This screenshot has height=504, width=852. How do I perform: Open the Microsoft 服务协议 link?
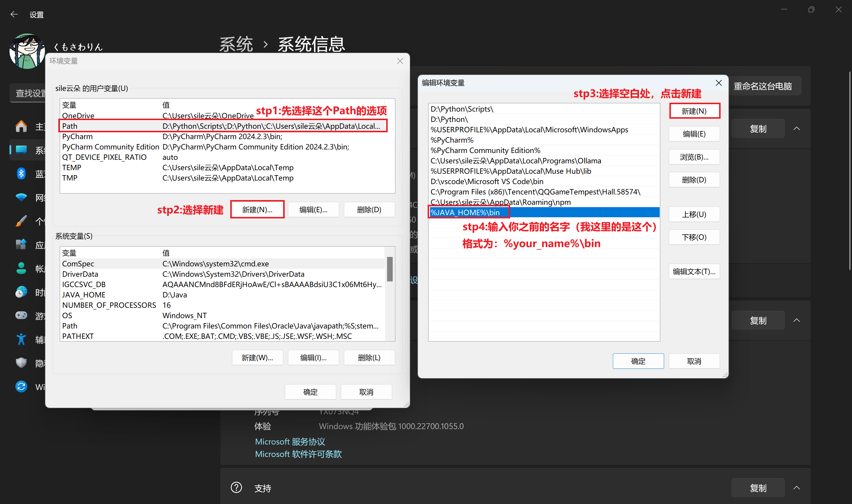click(x=290, y=442)
